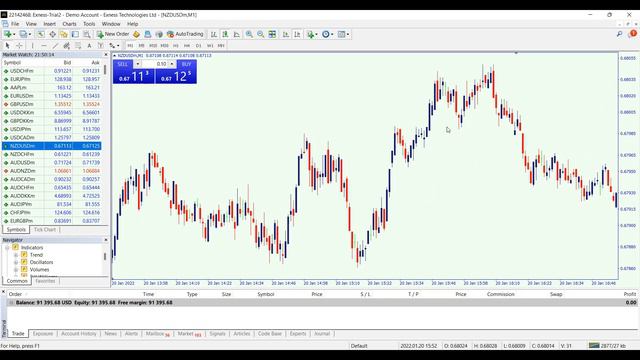This screenshot has width=640, height=360.
Task: Draw a vertical line tool
Action: click(x=33, y=46)
